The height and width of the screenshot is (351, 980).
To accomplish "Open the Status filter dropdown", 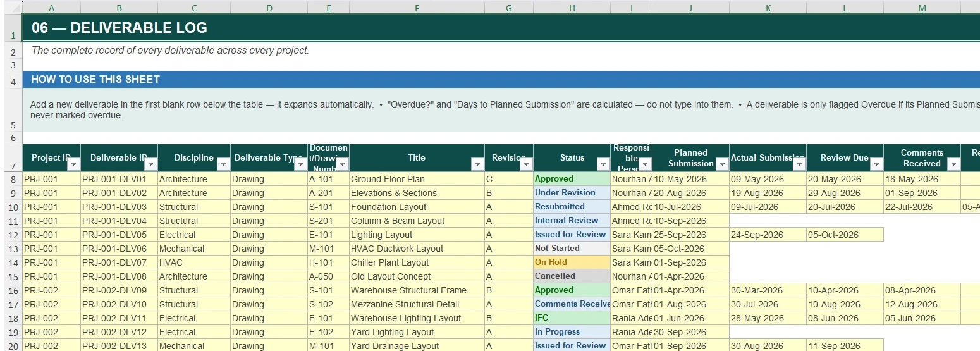I will (x=603, y=164).
